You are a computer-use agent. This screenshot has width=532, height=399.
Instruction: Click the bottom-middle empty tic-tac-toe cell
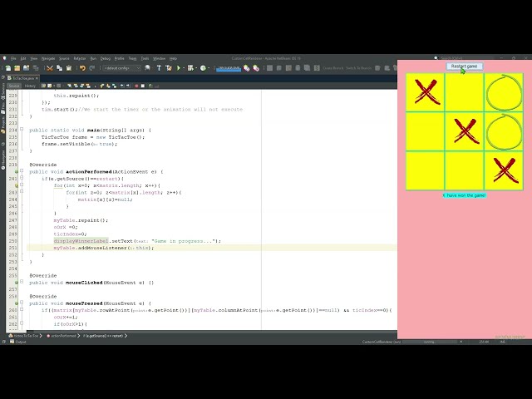pyautogui.click(x=465, y=170)
